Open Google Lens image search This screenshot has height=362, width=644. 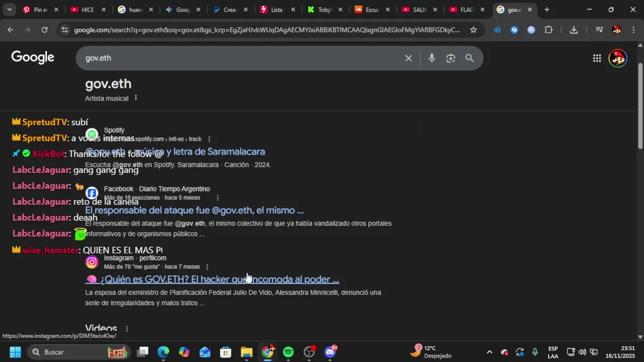click(451, 58)
